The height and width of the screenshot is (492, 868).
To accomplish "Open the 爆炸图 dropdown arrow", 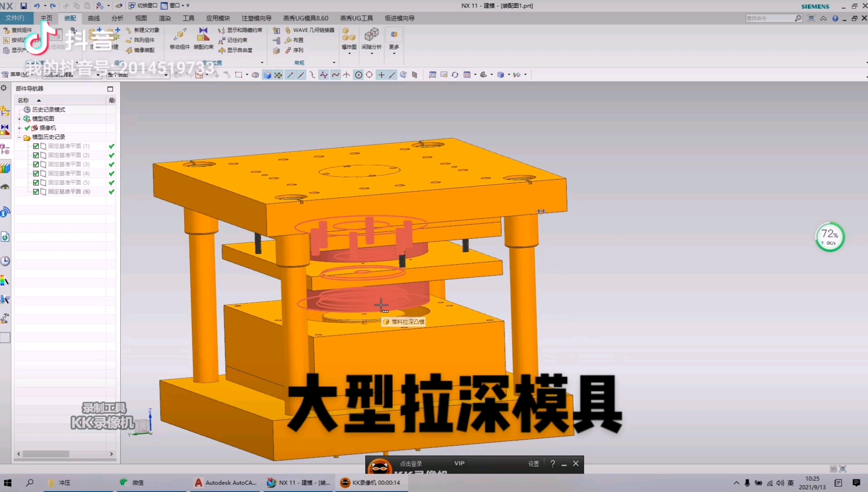I will coord(349,54).
